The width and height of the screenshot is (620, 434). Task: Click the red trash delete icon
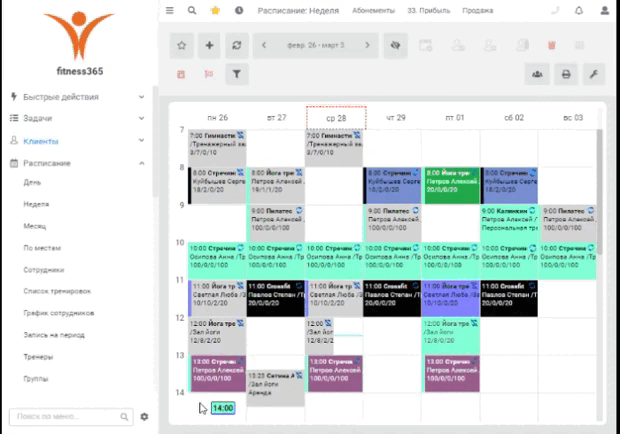(x=552, y=45)
